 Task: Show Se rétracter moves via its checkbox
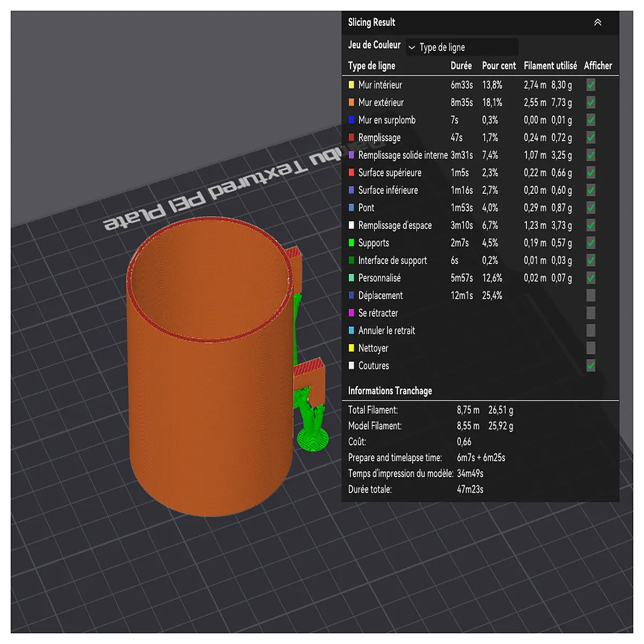point(591,313)
